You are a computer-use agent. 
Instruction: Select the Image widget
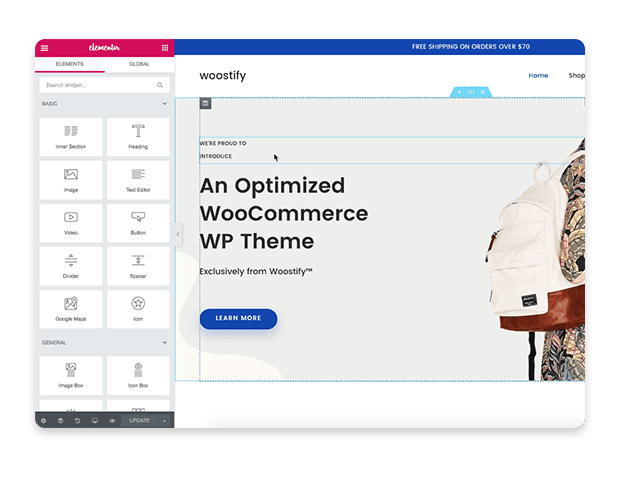click(x=71, y=180)
